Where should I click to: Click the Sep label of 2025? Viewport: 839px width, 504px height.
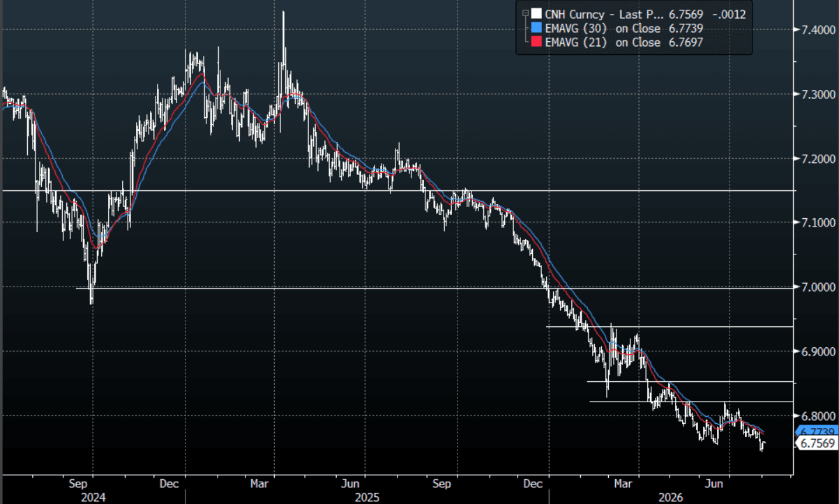point(441,482)
